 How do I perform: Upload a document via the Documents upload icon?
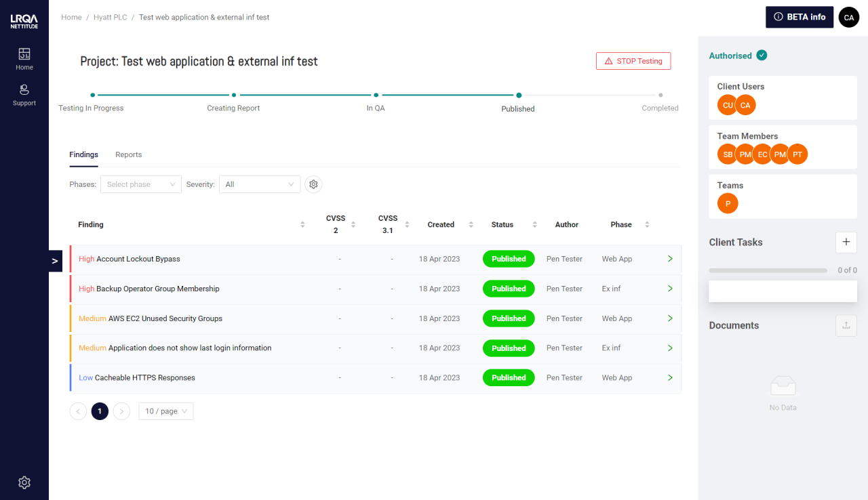(x=846, y=325)
